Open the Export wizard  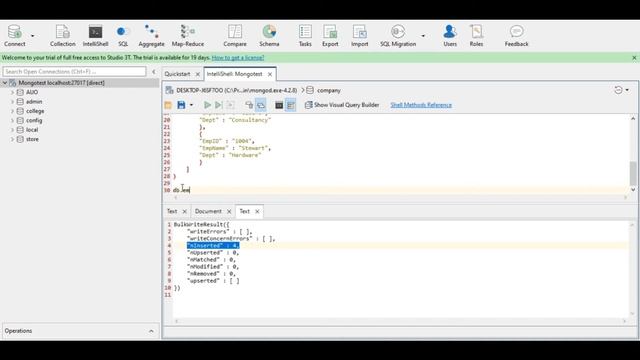tap(330, 36)
